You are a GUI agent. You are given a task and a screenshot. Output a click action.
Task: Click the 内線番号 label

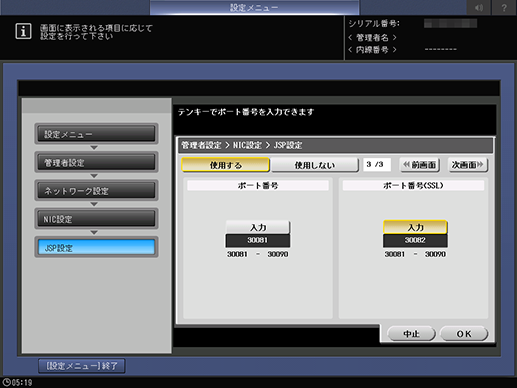coord(372,50)
